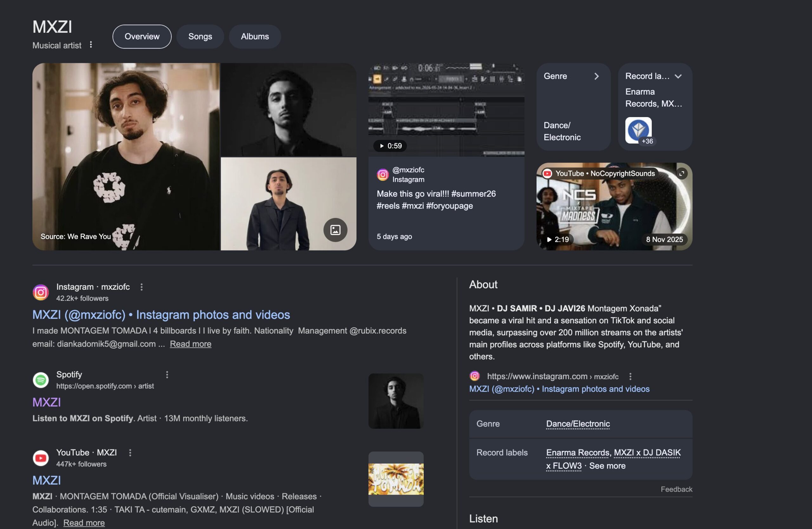The width and height of the screenshot is (812, 529).
Task: Click the Spotify favicon
Action: pyautogui.click(x=41, y=380)
